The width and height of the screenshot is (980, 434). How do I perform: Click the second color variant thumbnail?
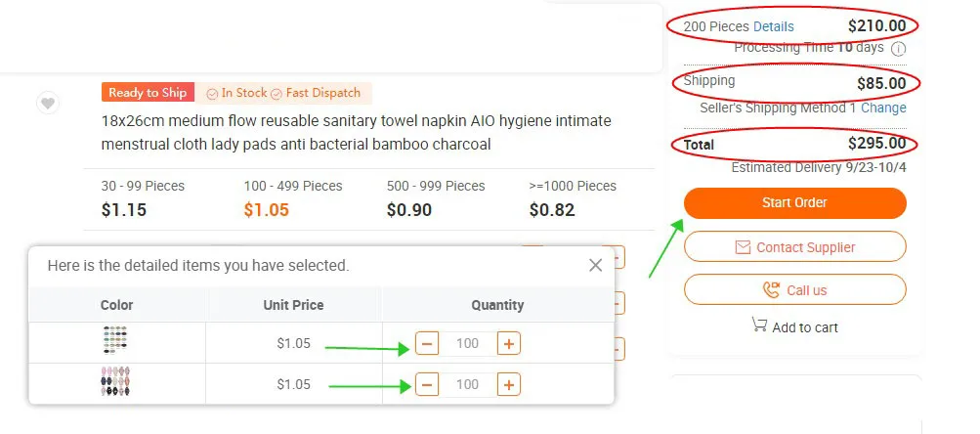tap(115, 382)
